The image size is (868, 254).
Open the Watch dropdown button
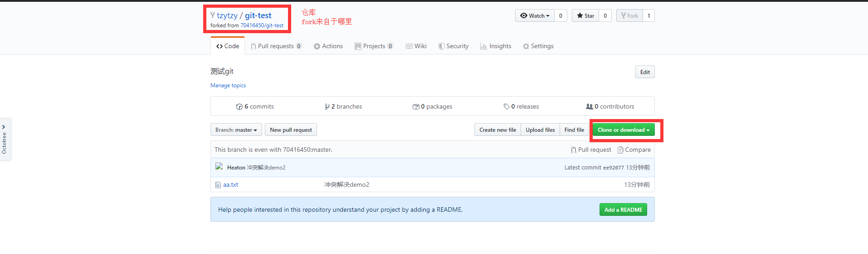[x=535, y=15]
